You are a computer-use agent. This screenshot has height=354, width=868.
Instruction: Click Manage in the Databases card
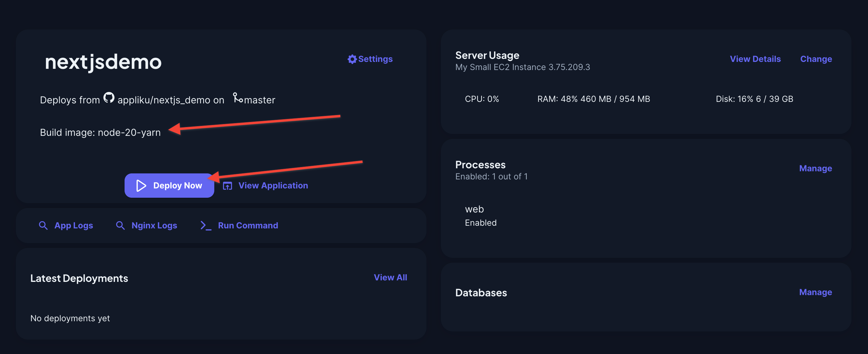[815, 292]
